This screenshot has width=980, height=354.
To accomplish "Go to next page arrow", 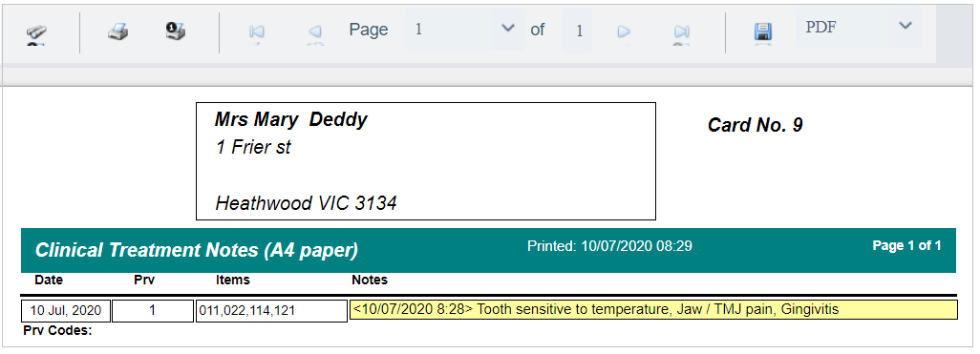I will point(623,31).
